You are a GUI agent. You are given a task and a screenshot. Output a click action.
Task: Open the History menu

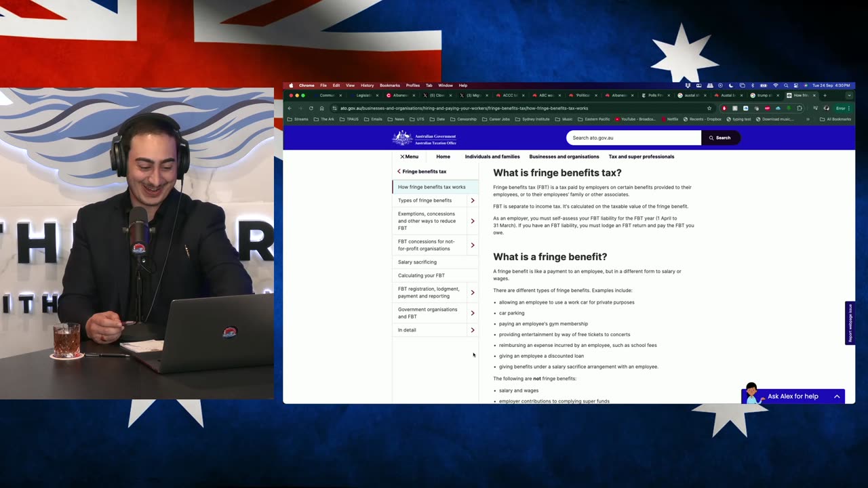coord(367,85)
